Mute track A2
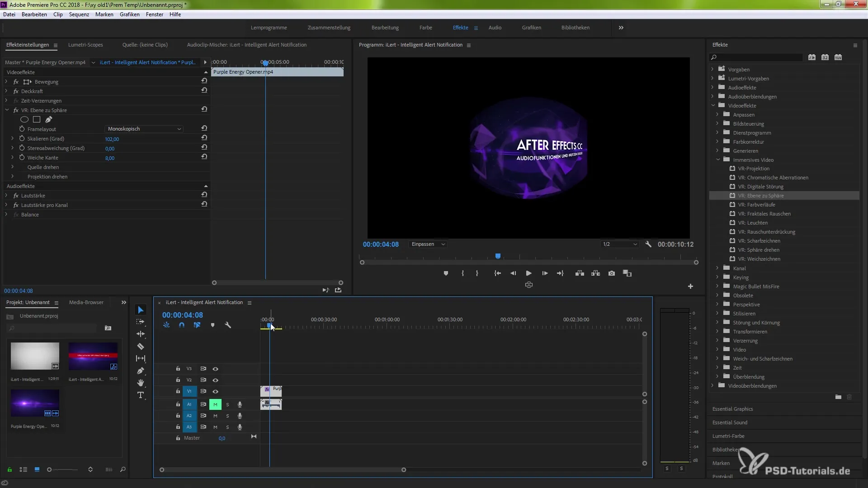Image resolution: width=868 pixels, height=488 pixels. (x=215, y=416)
